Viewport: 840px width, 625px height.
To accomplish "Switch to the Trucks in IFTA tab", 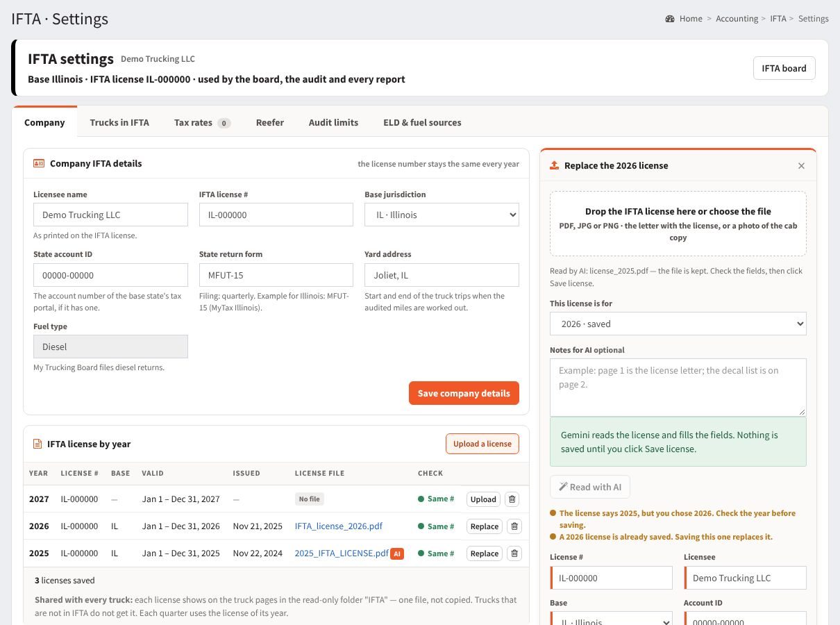I will coord(119,122).
